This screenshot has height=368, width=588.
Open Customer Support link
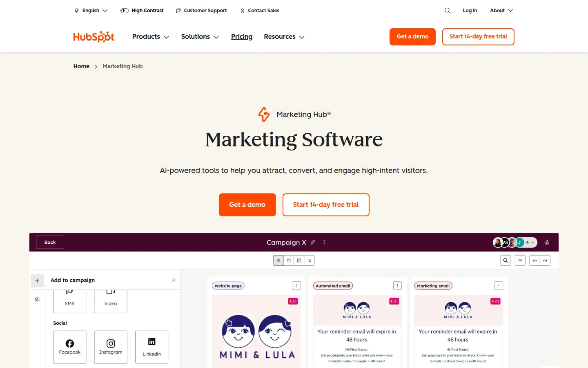[201, 11]
